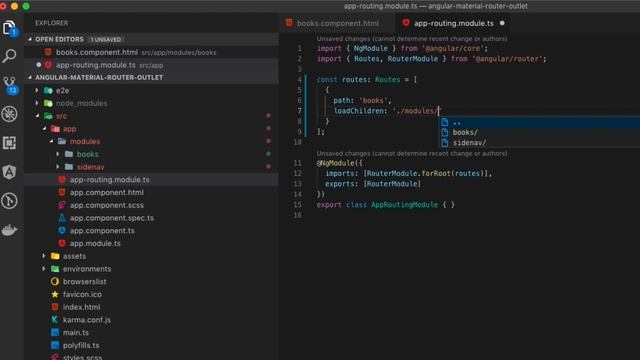The width and height of the screenshot is (640, 360).
Task: Open the Extensions view icon
Action: 9,143
